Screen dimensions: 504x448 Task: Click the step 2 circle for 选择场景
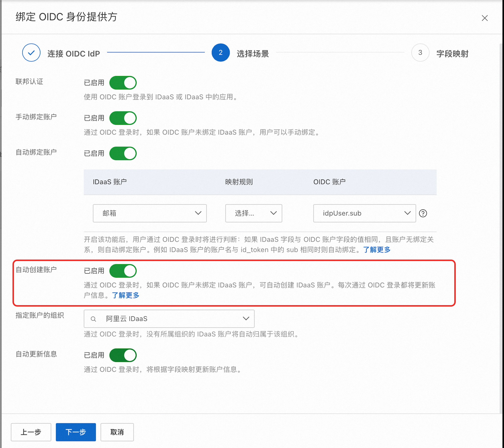[x=220, y=52]
